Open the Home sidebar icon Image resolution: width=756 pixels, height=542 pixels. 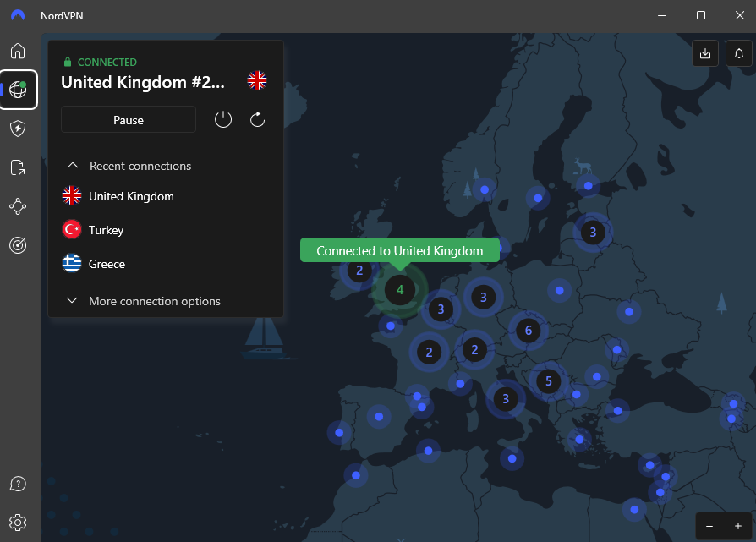(x=18, y=51)
